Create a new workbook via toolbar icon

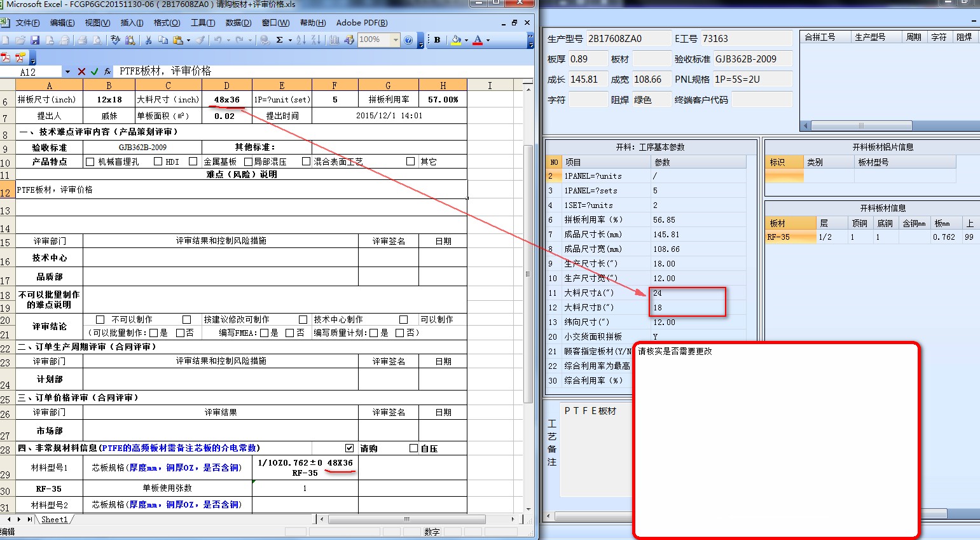[5, 40]
